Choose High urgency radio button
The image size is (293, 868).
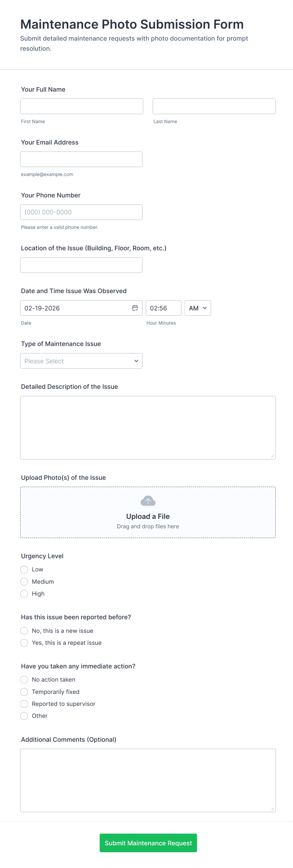(24, 594)
